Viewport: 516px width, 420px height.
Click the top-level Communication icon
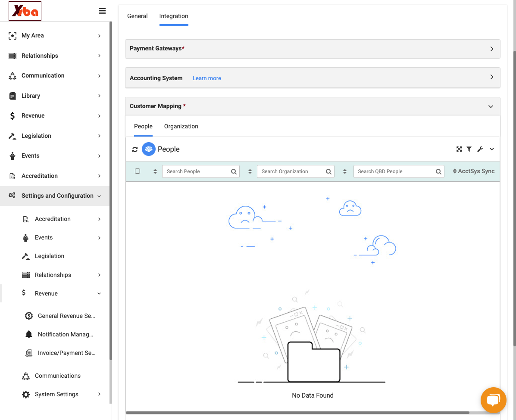(x=13, y=76)
